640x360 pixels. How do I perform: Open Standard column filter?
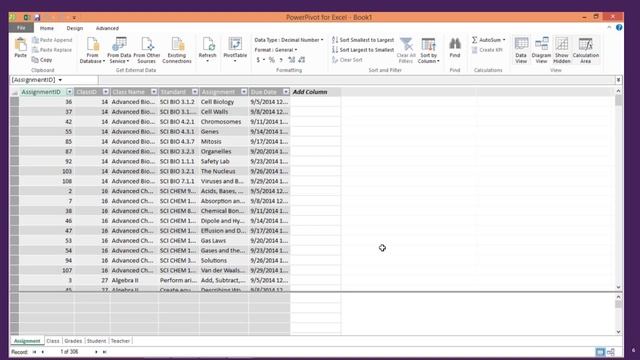(x=195, y=92)
